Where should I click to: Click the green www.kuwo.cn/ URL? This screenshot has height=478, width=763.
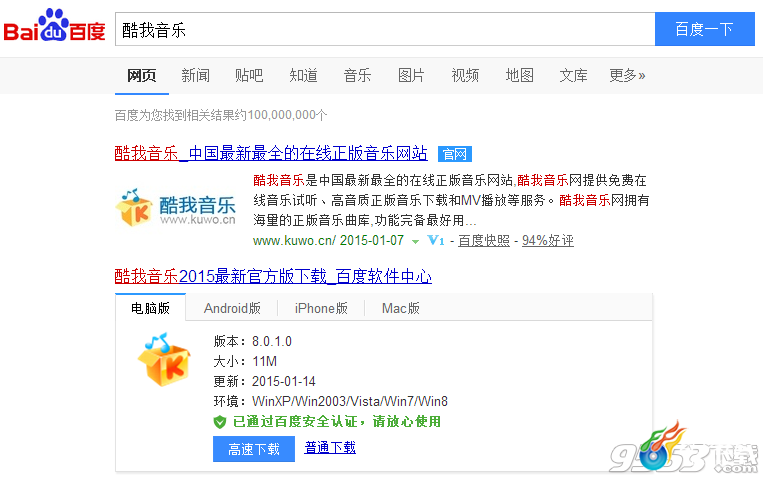(x=294, y=240)
